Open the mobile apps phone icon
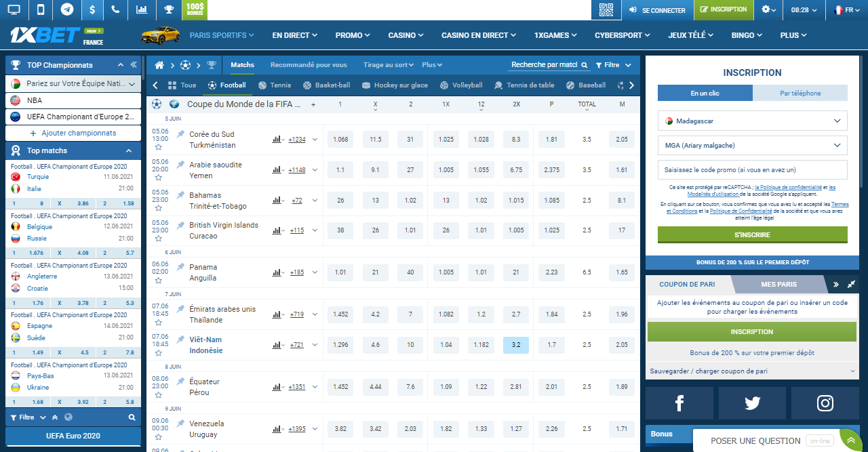The image size is (868, 452). (x=41, y=9)
